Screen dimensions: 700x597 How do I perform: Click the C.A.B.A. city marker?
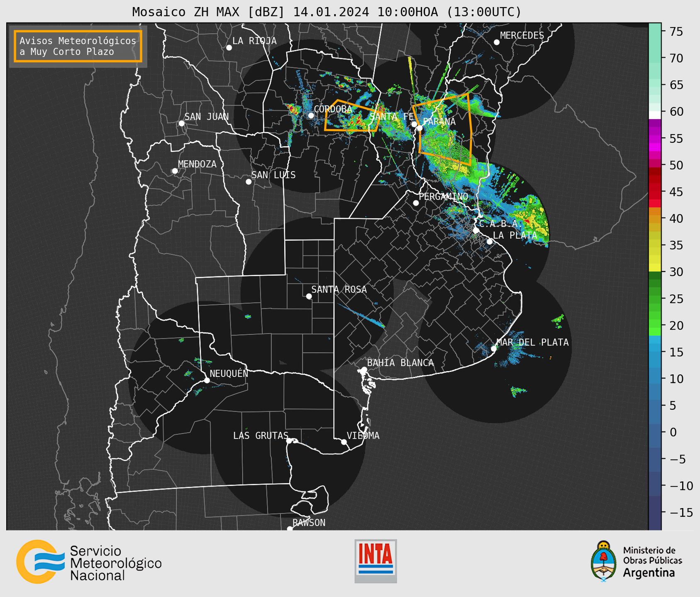[x=476, y=230]
